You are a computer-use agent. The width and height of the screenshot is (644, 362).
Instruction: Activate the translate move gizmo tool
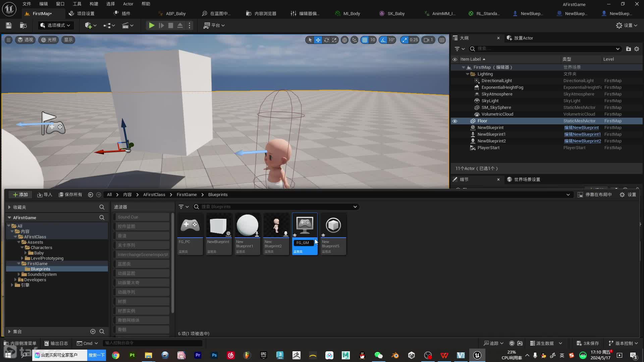click(x=318, y=40)
